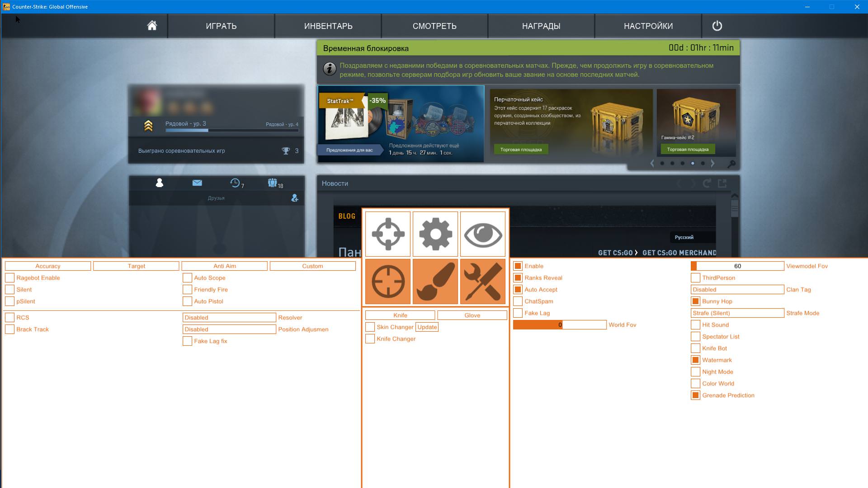Open GET CS:GO MERCHANDISE link

pyautogui.click(x=679, y=253)
